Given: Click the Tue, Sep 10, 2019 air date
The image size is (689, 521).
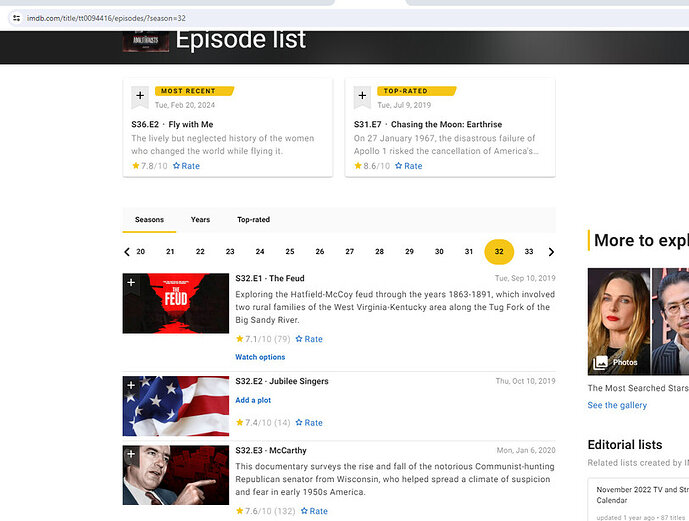Looking at the screenshot, I should pyautogui.click(x=525, y=278).
